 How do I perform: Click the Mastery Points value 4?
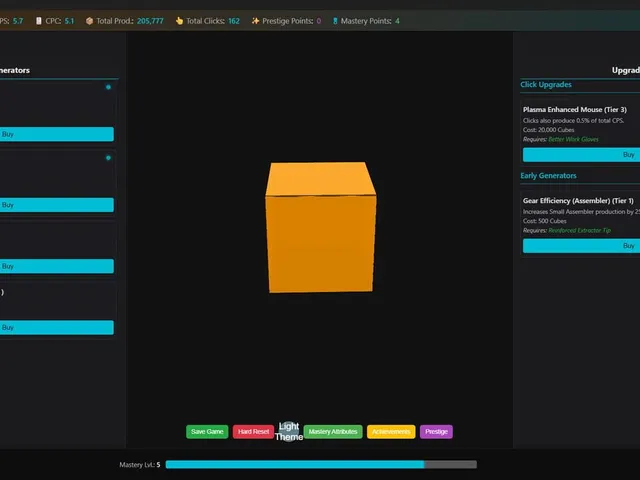click(x=397, y=21)
